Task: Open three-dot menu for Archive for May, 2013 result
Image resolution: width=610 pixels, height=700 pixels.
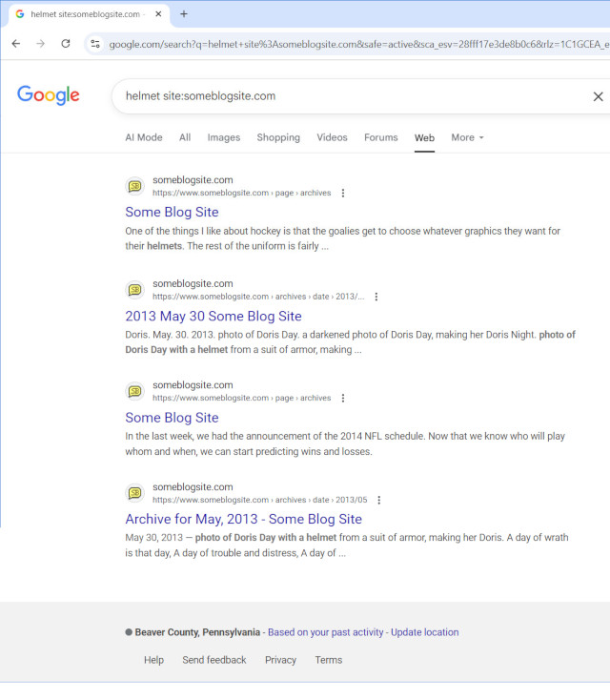Action: (378, 500)
